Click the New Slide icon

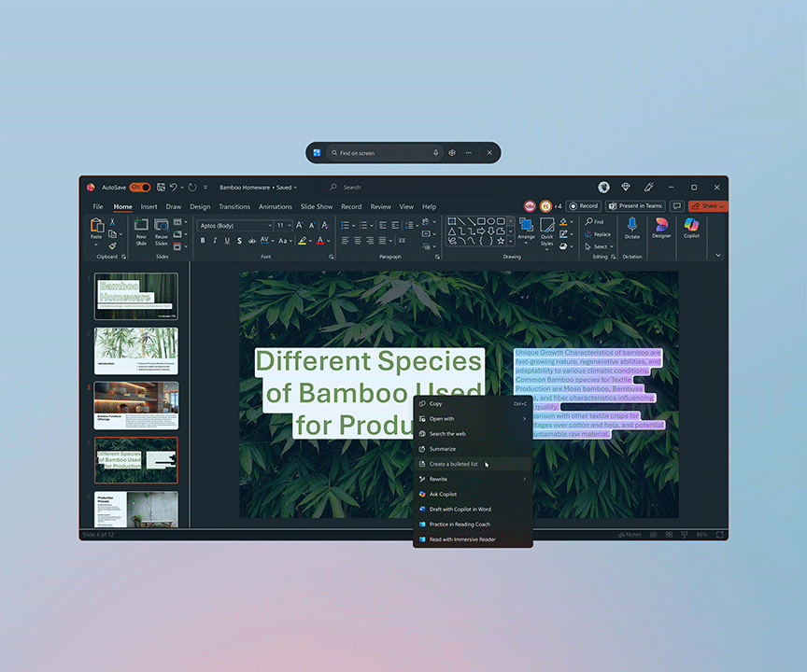point(141,225)
